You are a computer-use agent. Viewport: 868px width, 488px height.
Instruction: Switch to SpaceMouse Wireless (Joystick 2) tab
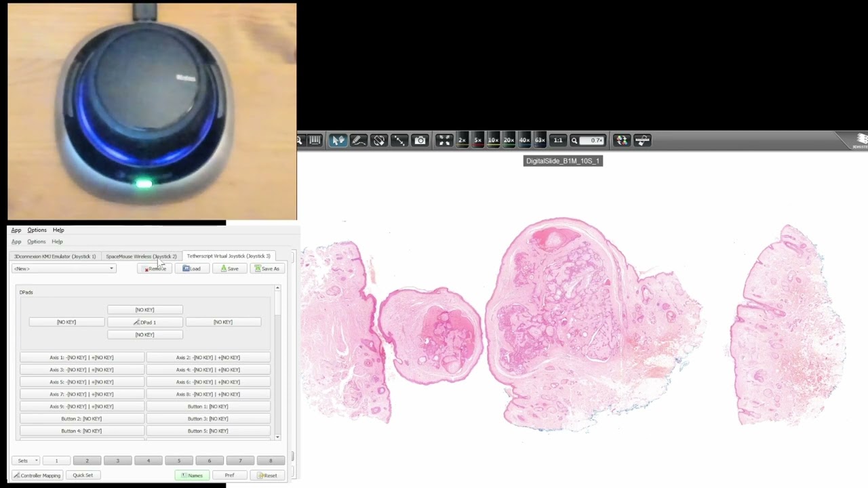tap(141, 256)
